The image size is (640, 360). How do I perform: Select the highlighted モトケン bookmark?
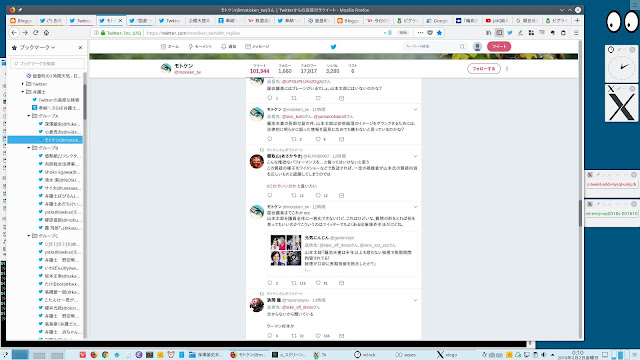pyautogui.click(x=45, y=140)
